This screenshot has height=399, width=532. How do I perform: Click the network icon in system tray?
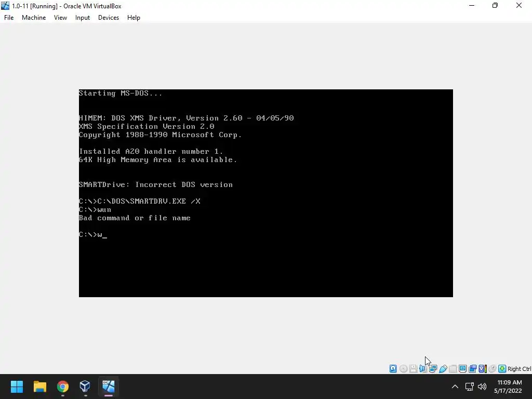tap(470, 387)
